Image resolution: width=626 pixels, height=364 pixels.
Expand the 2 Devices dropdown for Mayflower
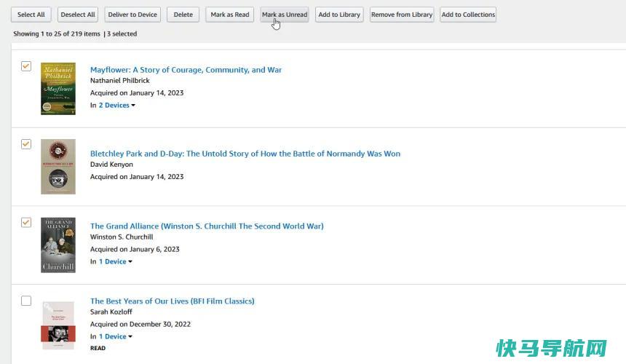(117, 106)
